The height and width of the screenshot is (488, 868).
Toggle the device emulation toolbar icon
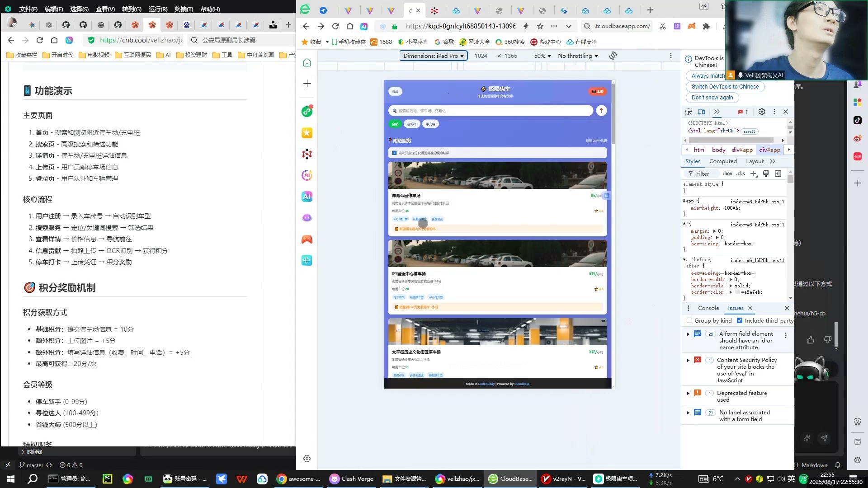[x=701, y=112]
